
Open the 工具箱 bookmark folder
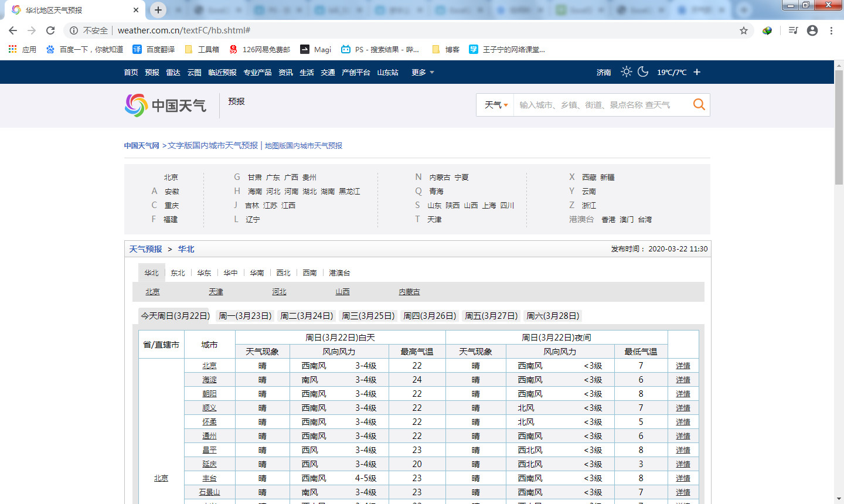click(x=202, y=49)
